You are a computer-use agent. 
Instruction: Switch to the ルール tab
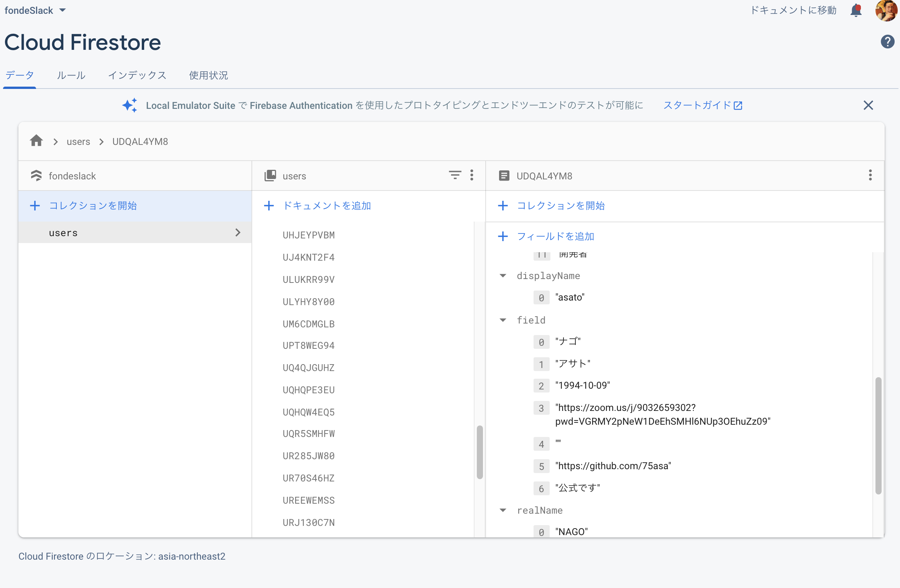(71, 75)
